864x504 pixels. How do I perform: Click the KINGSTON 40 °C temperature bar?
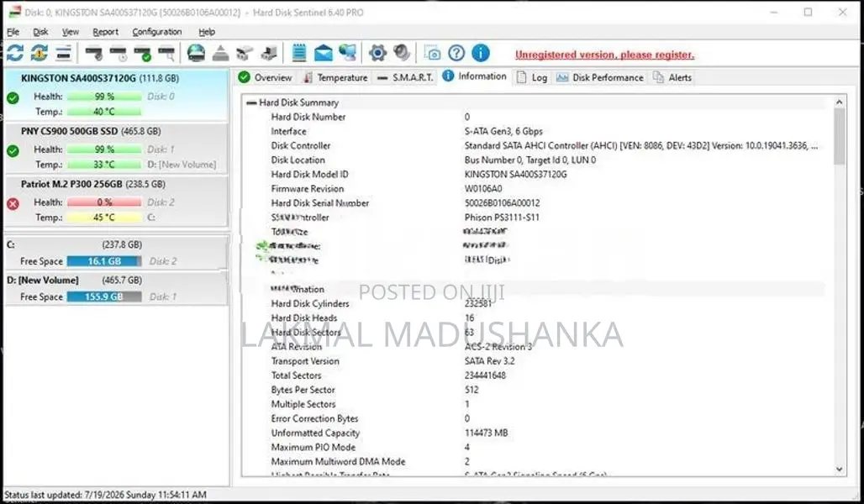point(104,111)
